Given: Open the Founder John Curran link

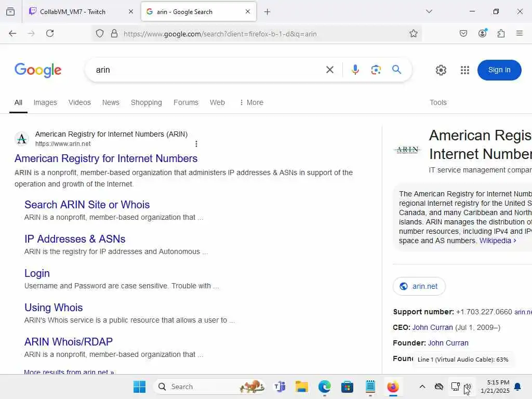Looking at the screenshot, I should [x=448, y=343].
